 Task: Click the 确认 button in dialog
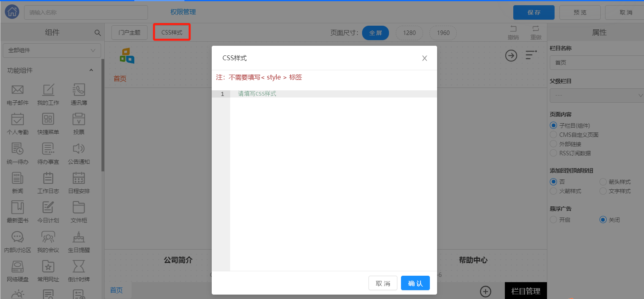pos(415,283)
